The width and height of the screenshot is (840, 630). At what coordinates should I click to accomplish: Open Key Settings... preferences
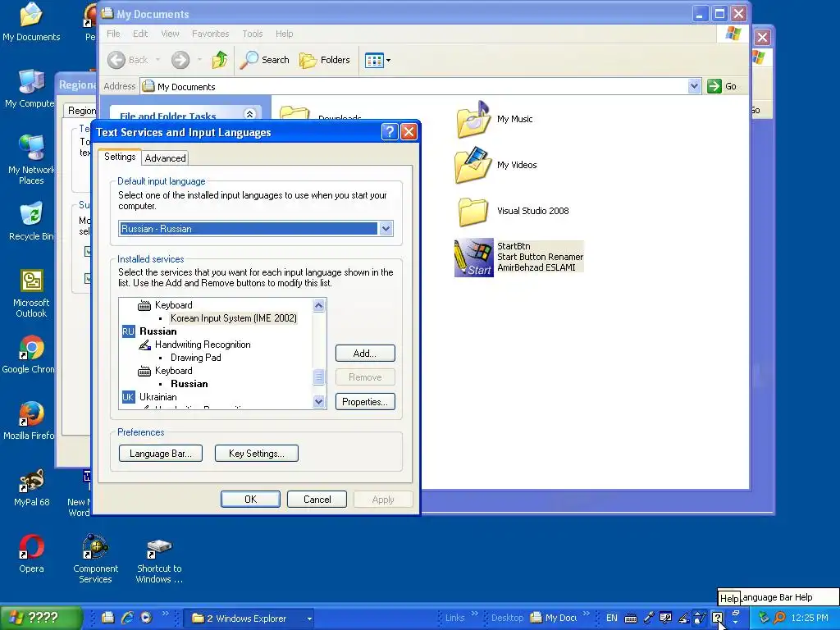[257, 453]
